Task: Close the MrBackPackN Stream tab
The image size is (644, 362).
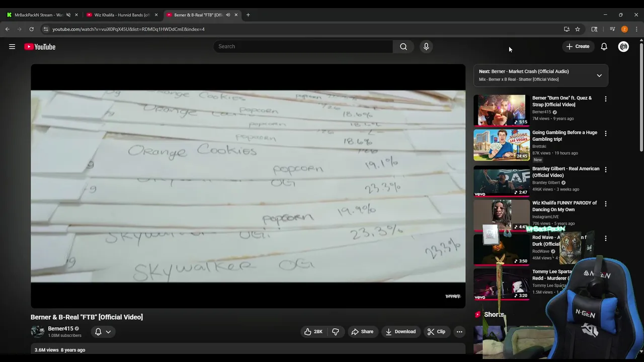Action: point(76,15)
